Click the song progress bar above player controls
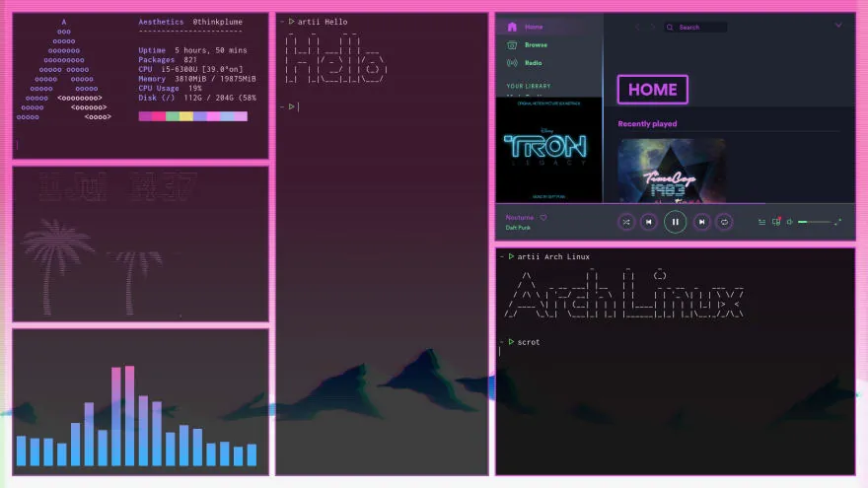The width and height of the screenshot is (868, 488). [676, 204]
